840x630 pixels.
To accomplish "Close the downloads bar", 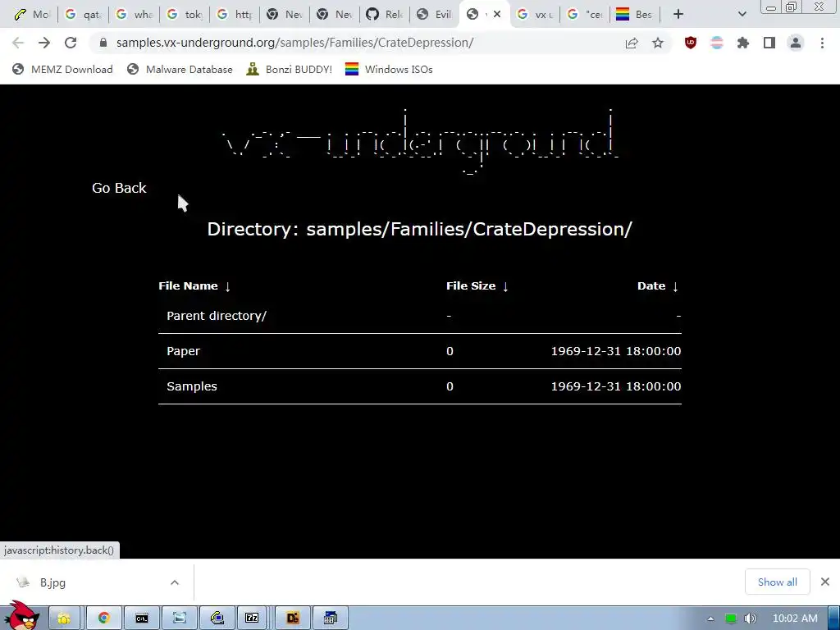I will click(x=825, y=582).
